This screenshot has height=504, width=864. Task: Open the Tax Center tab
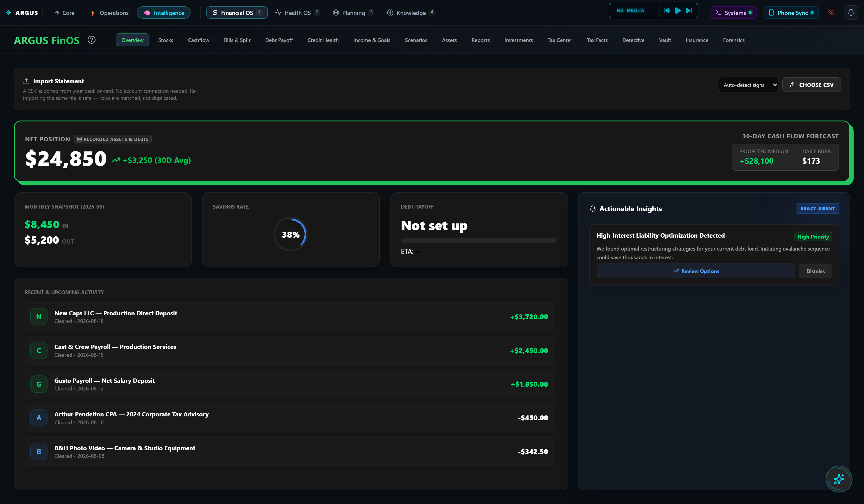pos(559,40)
